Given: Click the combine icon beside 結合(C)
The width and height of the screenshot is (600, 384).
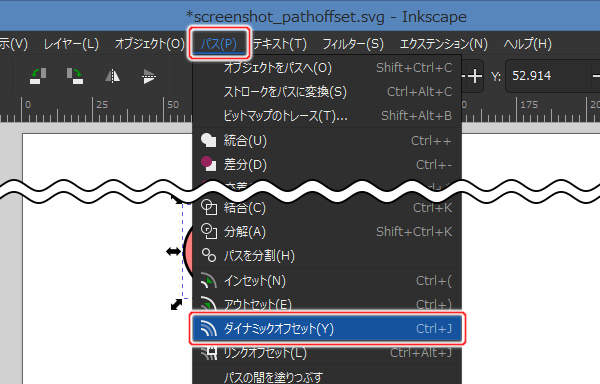Looking at the screenshot, I should click(209, 208).
